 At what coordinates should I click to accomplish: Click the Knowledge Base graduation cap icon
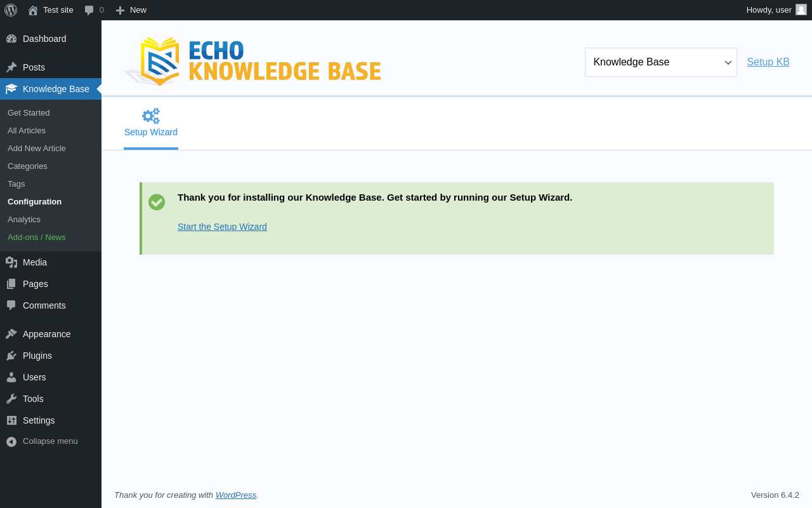tap(11, 89)
